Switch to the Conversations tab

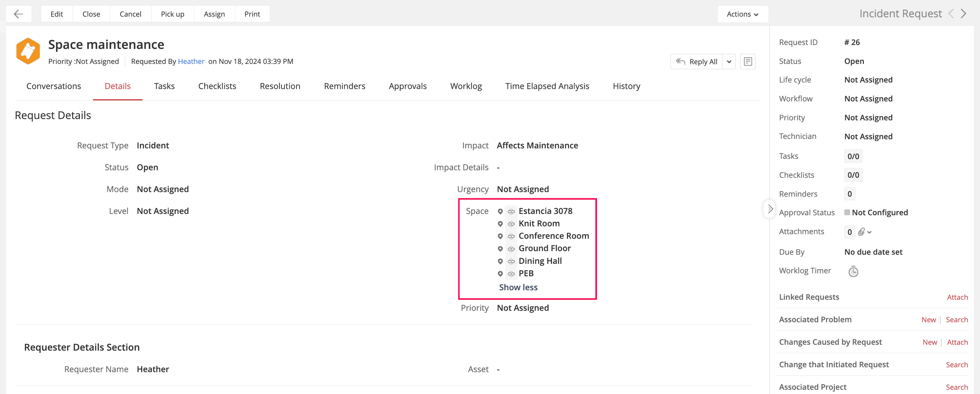point(54,86)
